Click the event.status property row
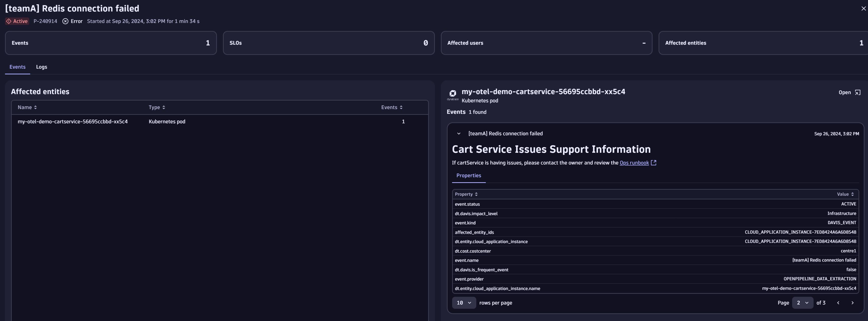 (x=655, y=204)
